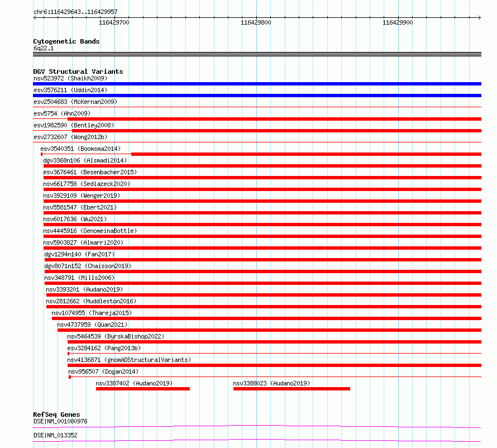Screen dimensions: 497x448
Task: Click the short red bar under nsv3387402
Action: click(143, 389)
